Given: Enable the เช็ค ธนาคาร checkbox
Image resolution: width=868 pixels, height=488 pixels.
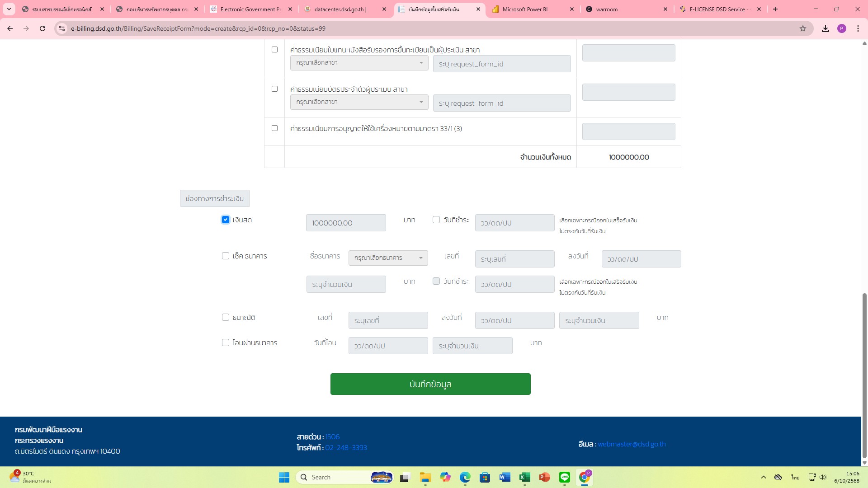Looking at the screenshot, I should tap(226, 256).
